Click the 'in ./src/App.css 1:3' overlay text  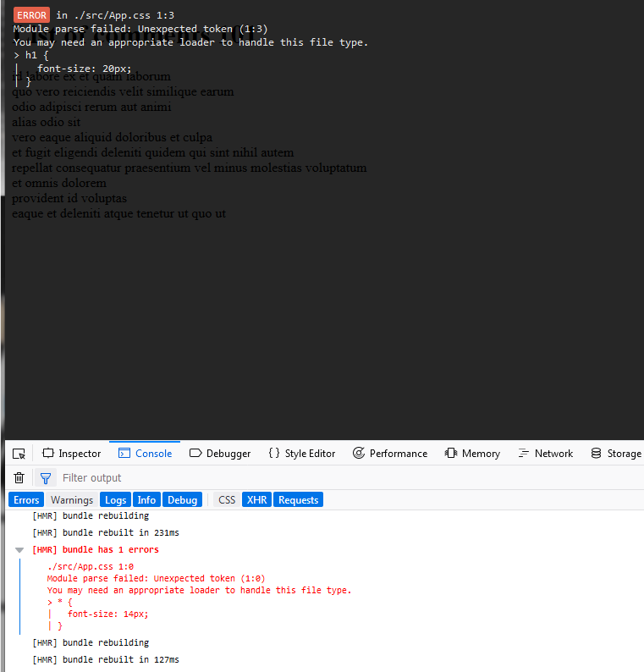(x=115, y=15)
